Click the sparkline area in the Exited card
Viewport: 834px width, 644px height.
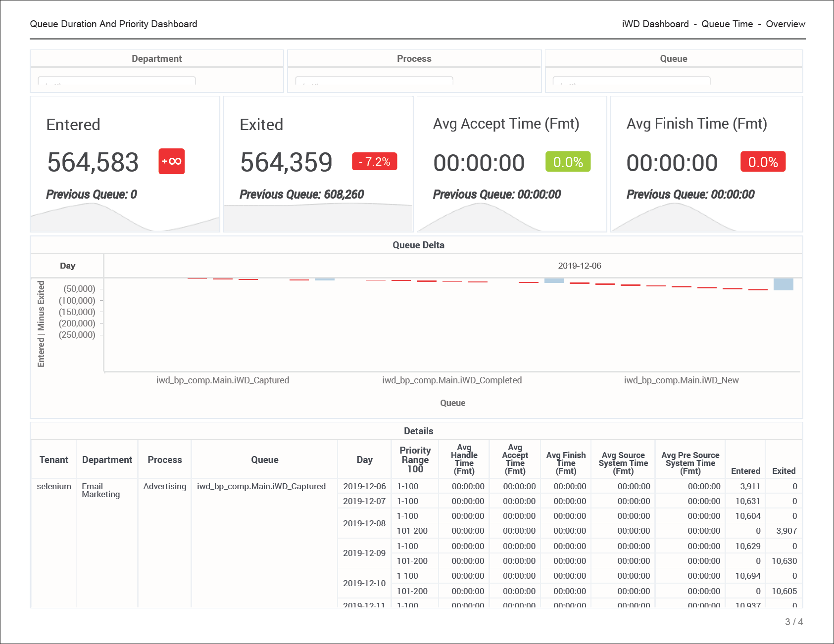click(318, 218)
